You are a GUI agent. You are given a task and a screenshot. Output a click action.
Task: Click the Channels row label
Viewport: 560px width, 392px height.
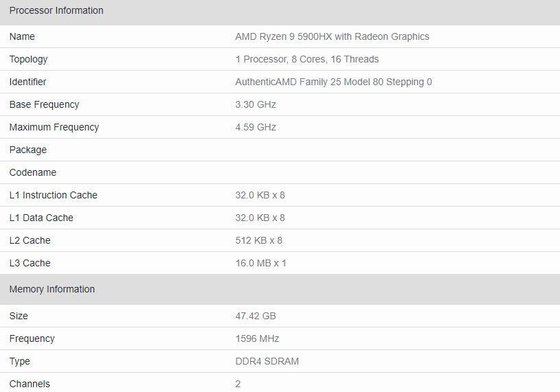(x=30, y=384)
